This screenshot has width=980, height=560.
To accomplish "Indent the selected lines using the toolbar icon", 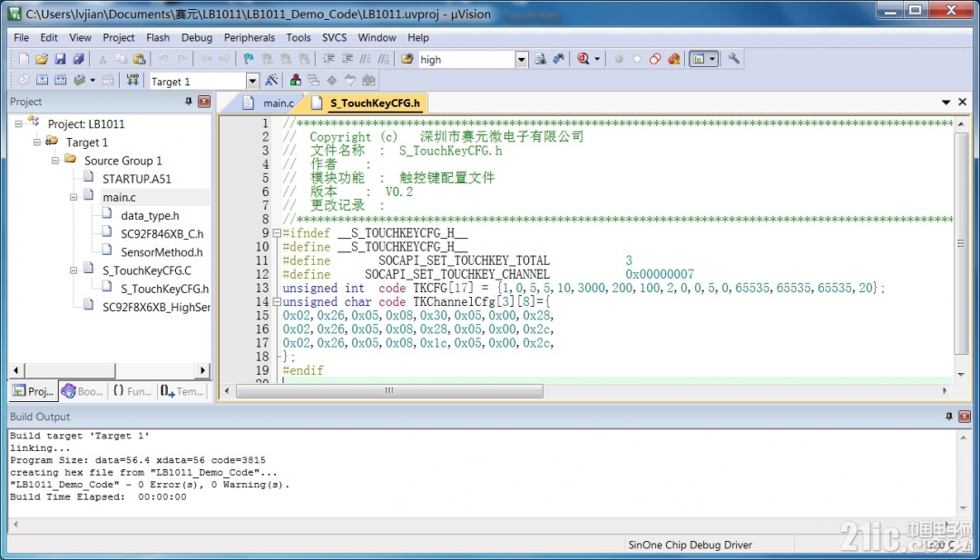I will (x=328, y=59).
